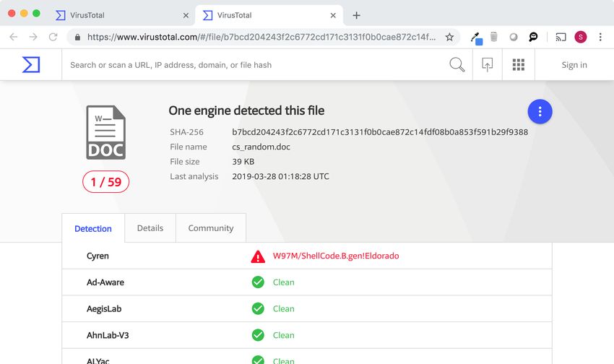
Task: Click the green fullscreen window button
Action: [x=36, y=13]
